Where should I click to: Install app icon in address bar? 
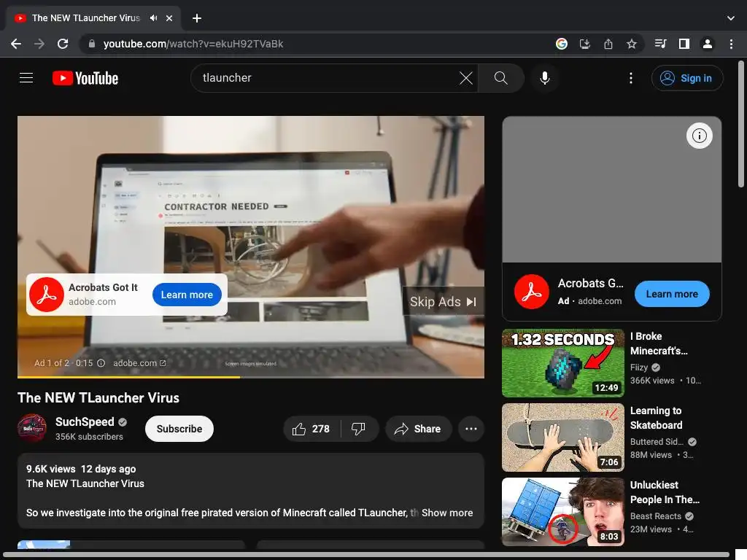(584, 44)
